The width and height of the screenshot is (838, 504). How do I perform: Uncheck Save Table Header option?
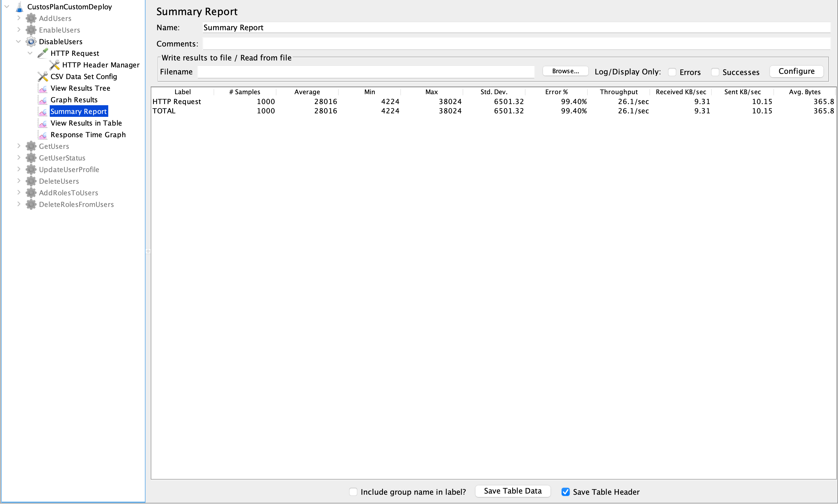point(565,492)
